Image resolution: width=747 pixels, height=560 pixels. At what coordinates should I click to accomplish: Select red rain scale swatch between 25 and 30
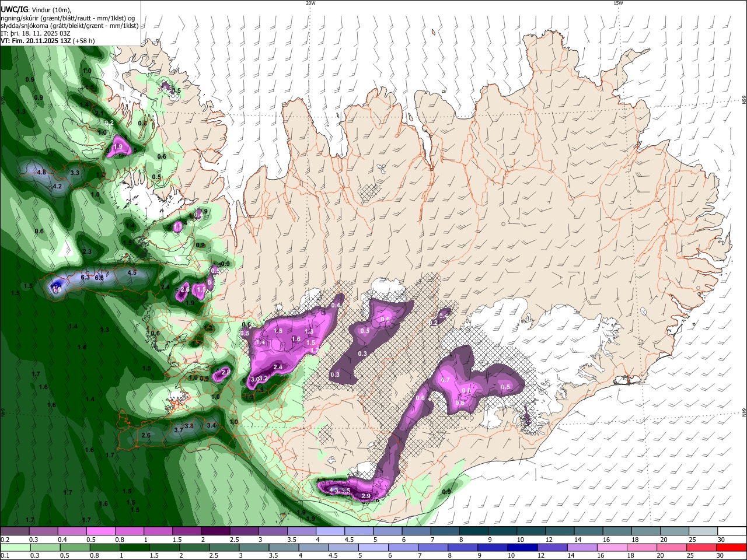pos(701,547)
